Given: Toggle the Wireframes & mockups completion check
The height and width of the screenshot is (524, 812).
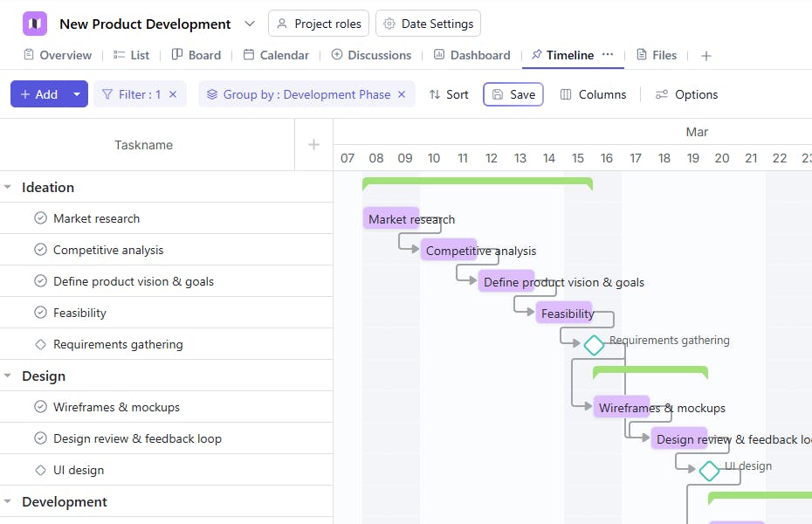Looking at the screenshot, I should pyautogui.click(x=40, y=407).
